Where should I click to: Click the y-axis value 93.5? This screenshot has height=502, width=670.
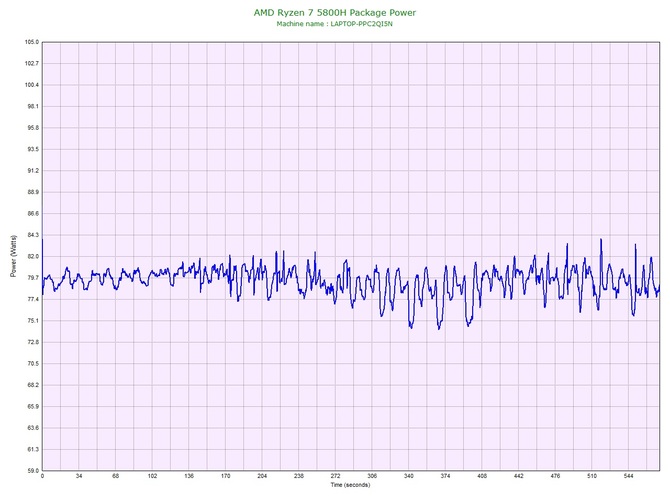point(32,149)
